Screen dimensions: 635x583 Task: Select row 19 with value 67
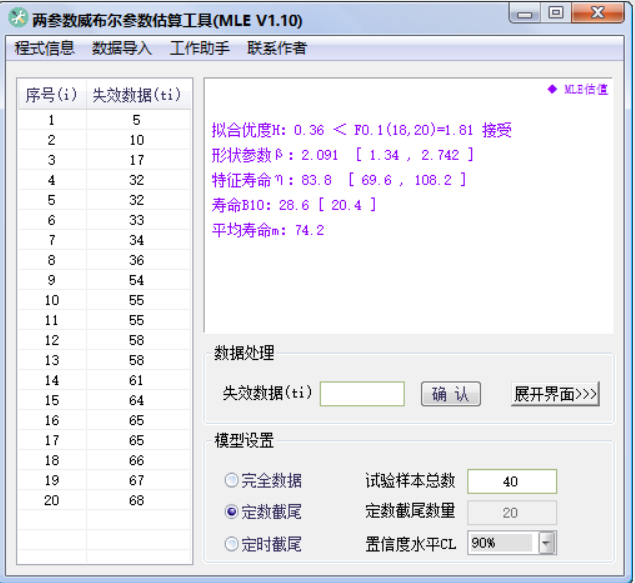coord(104,481)
